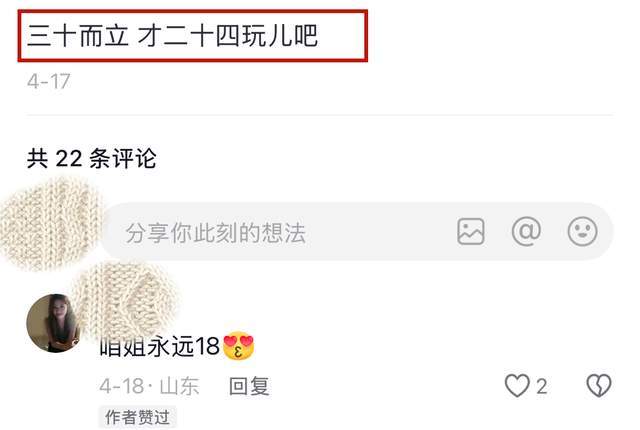
Task: Tap the knit-textured avatar beside the comment box
Action: pos(49,224)
